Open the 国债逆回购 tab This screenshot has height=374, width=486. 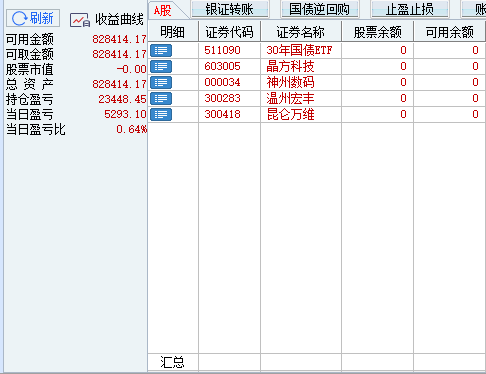pyautogui.click(x=320, y=9)
